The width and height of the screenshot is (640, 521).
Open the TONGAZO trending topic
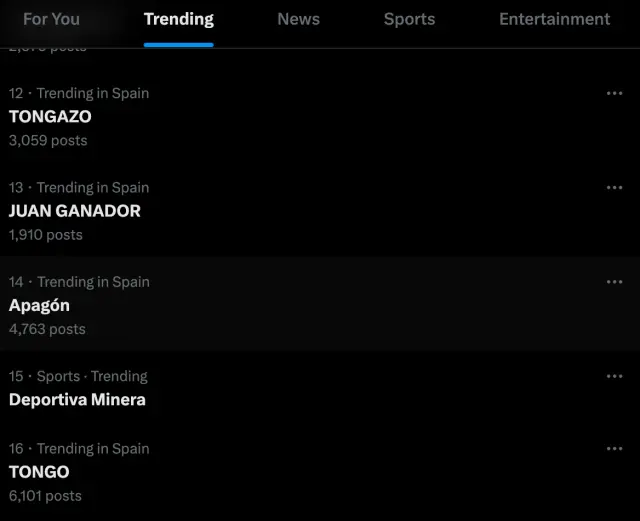coord(50,116)
